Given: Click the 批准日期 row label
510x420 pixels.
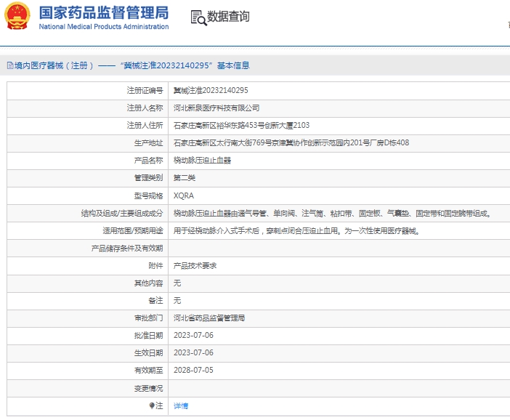Looking at the screenshot, I should click(x=149, y=335).
